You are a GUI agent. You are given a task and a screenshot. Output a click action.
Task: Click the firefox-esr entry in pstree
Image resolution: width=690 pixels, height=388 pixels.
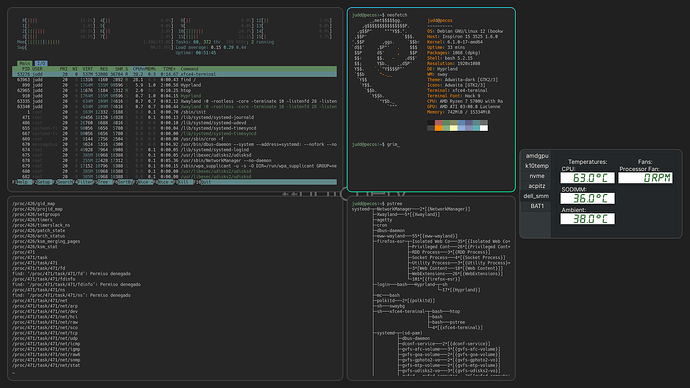tap(391, 241)
